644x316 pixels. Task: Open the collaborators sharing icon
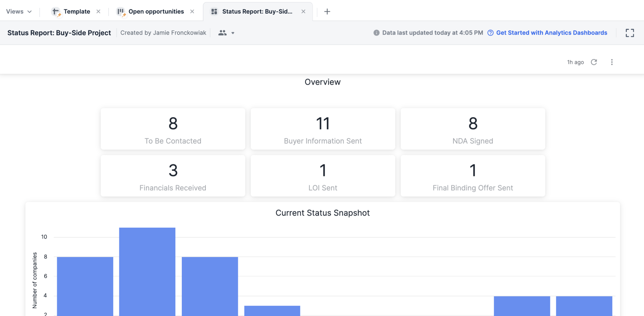click(x=222, y=32)
